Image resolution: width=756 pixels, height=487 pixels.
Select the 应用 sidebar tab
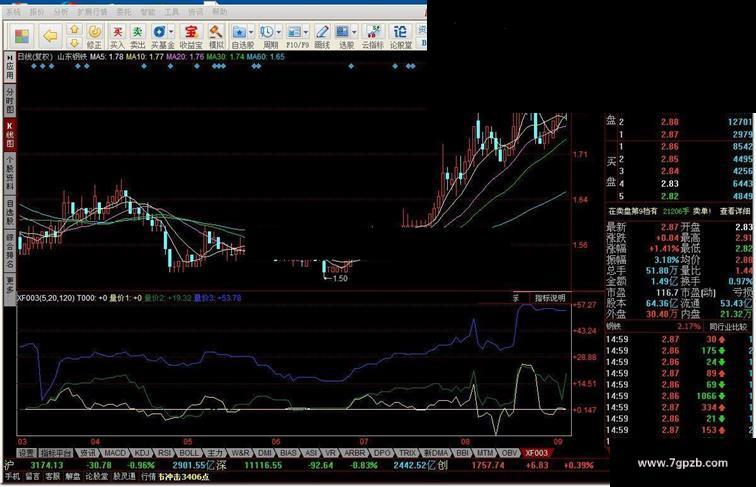10,67
